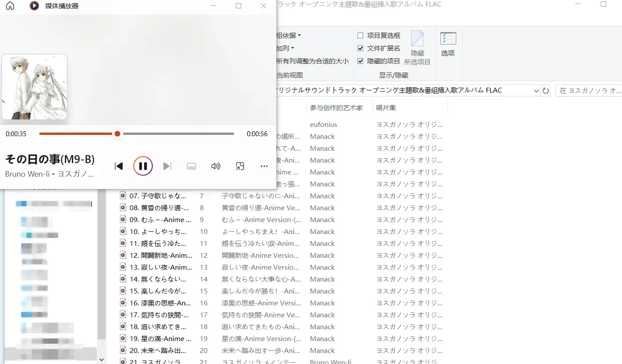Screen dimensions: 622x364
Task: Minimize the Media Player window
Action: (213, 6)
